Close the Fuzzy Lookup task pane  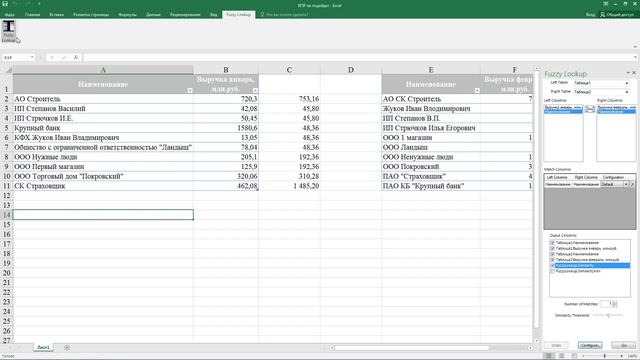pyautogui.click(x=634, y=73)
